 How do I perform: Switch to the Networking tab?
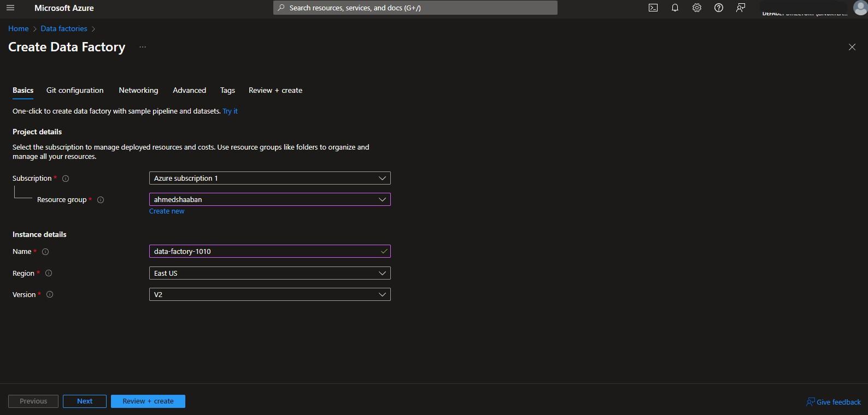[138, 90]
